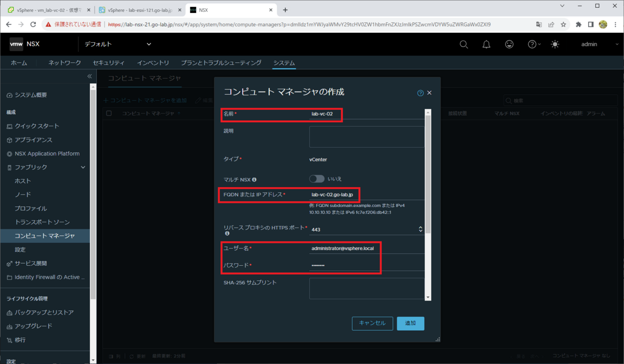Click the 名前 input field
Viewport: 624px width, 364px height.
pyautogui.click(x=367, y=113)
